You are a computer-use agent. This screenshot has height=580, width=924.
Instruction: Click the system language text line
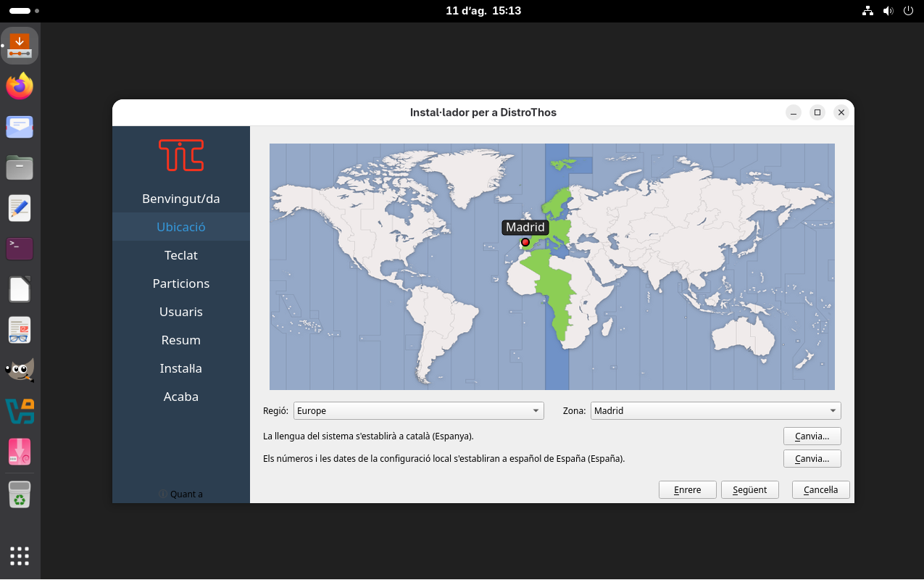pyautogui.click(x=368, y=436)
